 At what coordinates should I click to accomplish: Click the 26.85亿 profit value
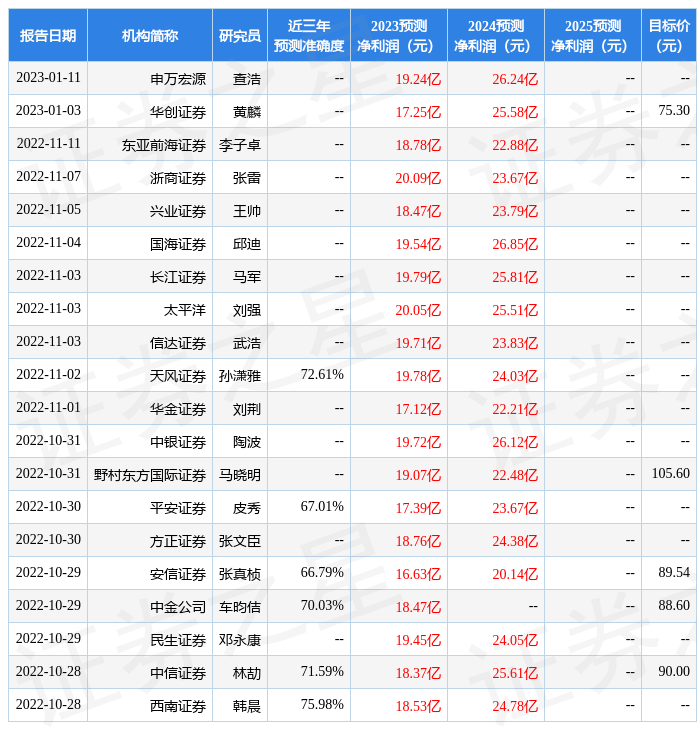click(x=515, y=244)
